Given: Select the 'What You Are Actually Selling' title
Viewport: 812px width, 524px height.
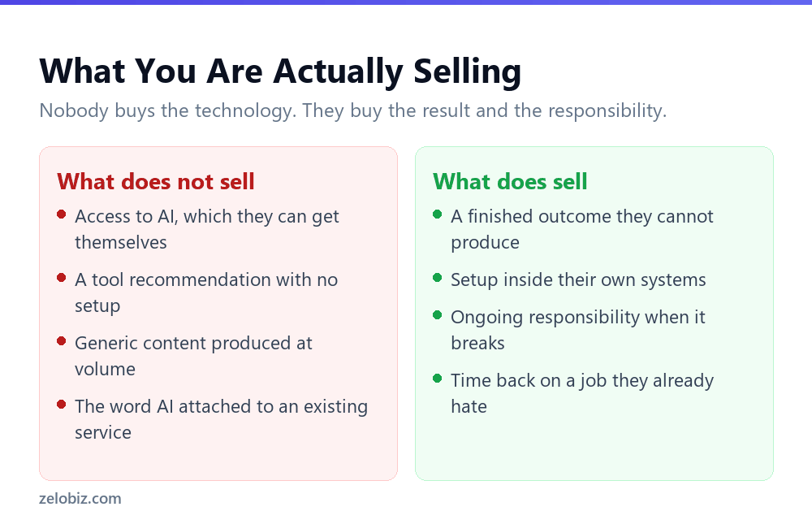Looking at the screenshot, I should click(280, 71).
